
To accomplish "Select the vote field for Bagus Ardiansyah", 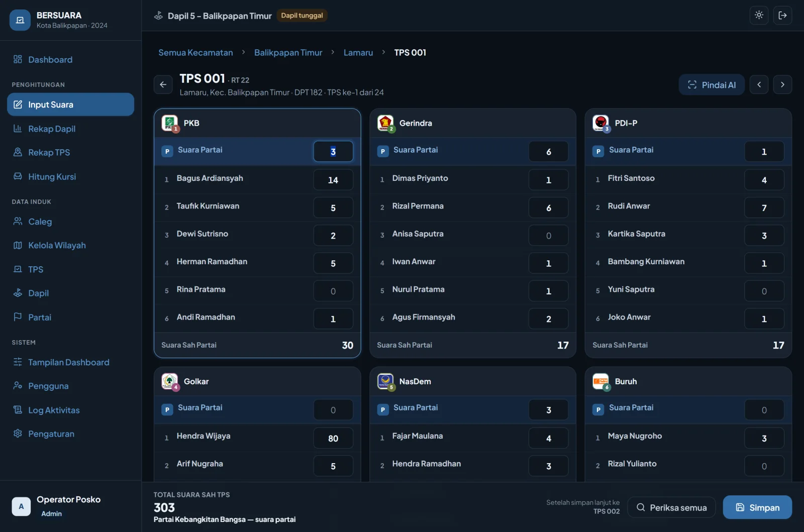I will (333, 180).
